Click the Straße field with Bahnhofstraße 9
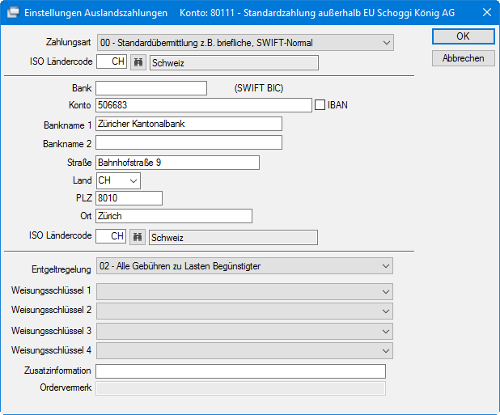Screen dimensions: 500x415 pyautogui.click(x=178, y=163)
